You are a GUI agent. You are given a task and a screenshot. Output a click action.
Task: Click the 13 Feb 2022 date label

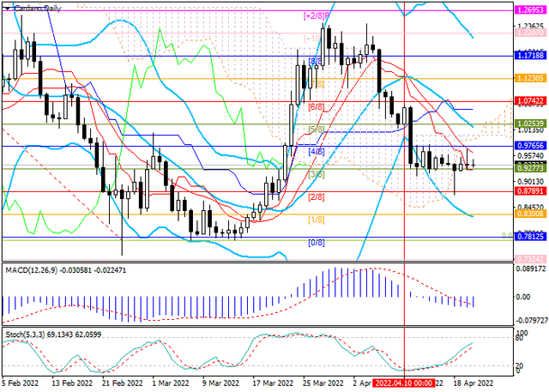tap(72, 383)
